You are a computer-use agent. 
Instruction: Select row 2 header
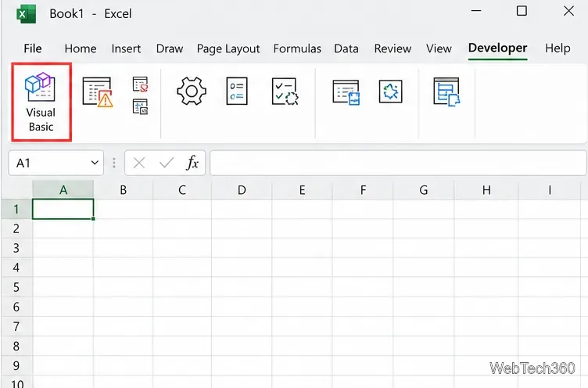coord(16,228)
